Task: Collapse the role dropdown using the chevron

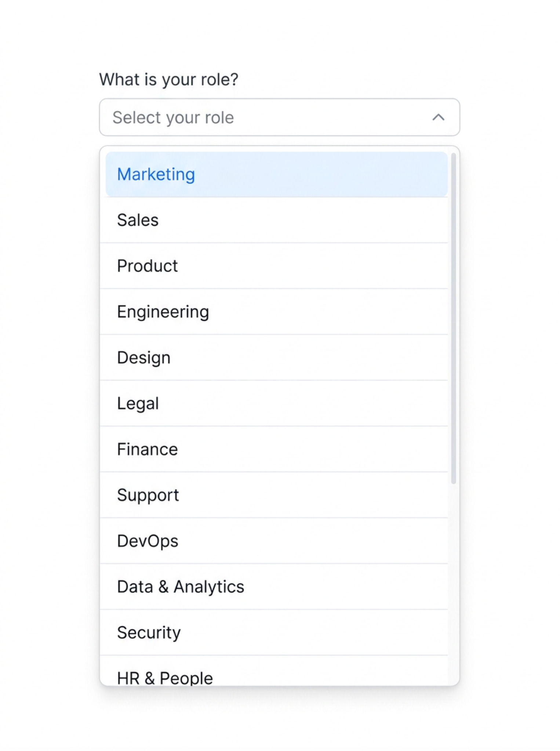Action: coord(438,117)
